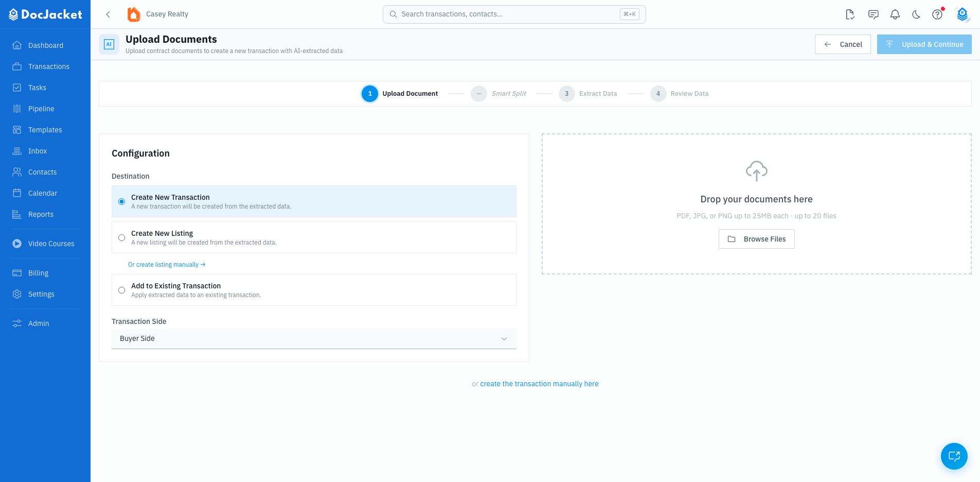Open the Transaction Side dropdown
This screenshot has height=482, width=980.
point(314,339)
